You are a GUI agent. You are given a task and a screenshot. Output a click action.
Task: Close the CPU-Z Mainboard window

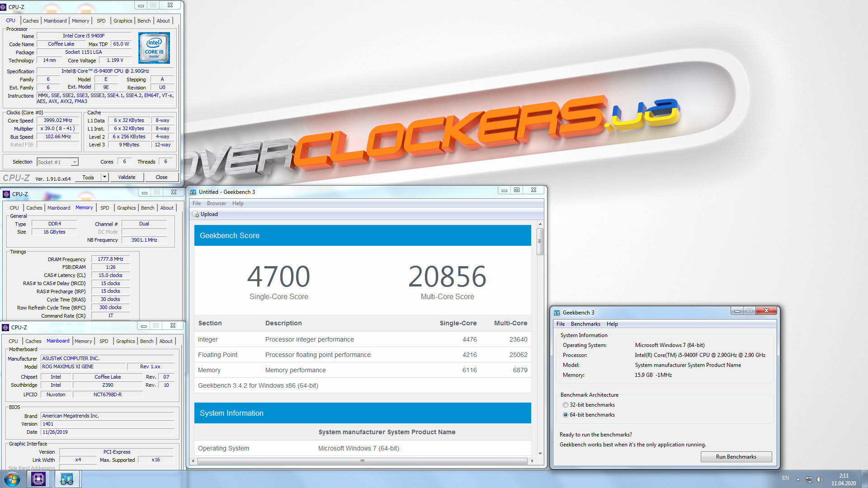click(173, 326)
